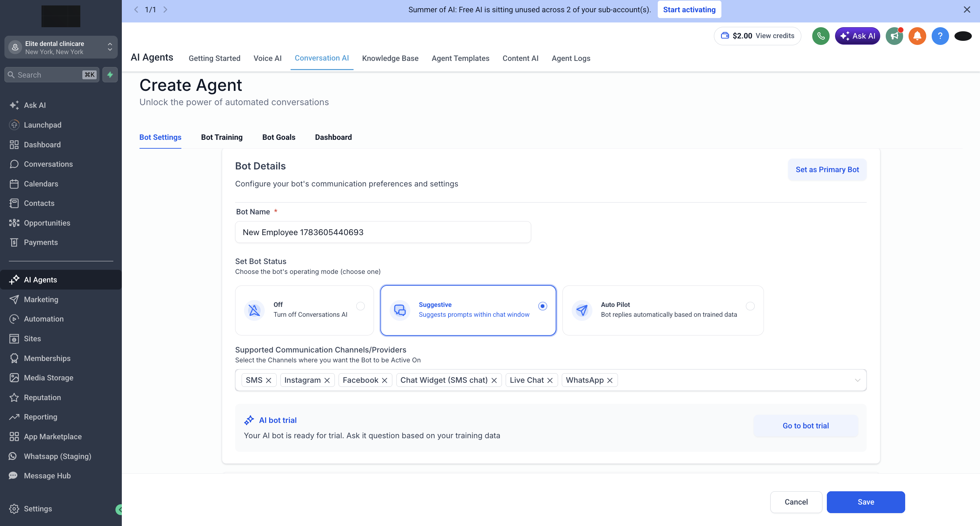The width and height of the screenshot is (980, 526).
Task: Select the Conversation AI tab
Action: [x=322, y=58]
